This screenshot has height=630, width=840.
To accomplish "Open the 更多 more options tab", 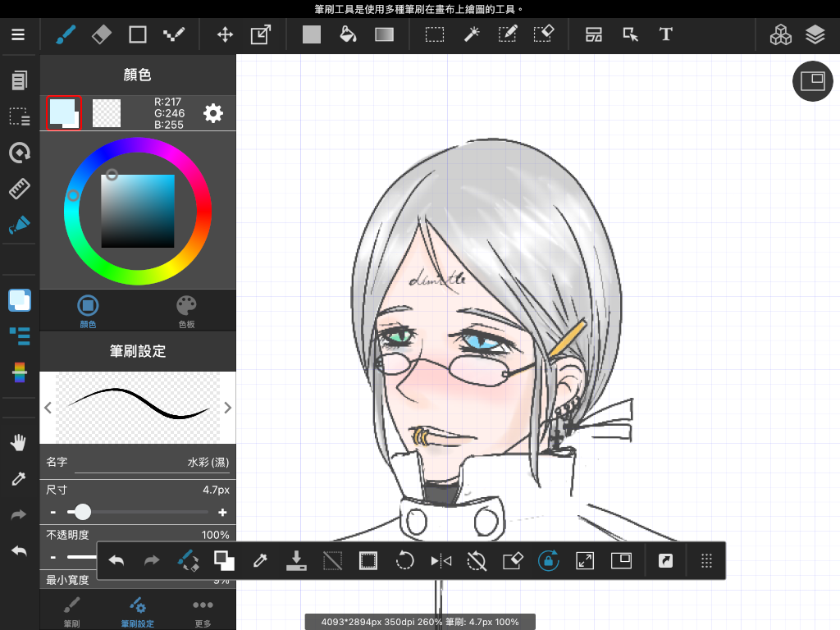I will pos(203,612).
